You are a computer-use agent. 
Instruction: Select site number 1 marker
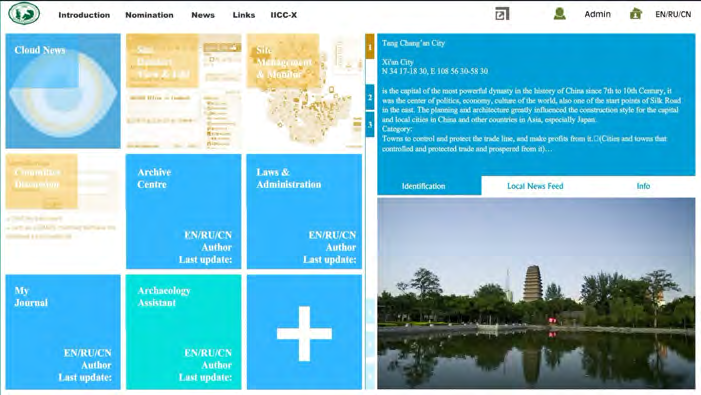[370, 46]
